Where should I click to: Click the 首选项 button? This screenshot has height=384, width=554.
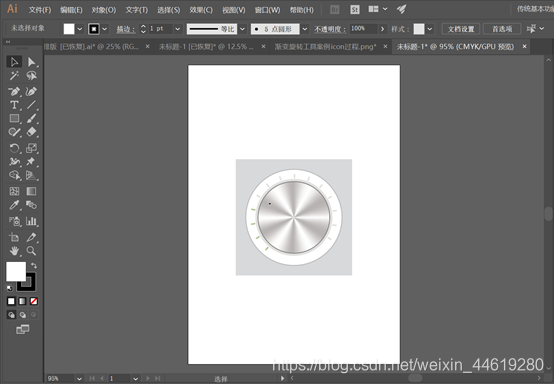pos(502,29)
